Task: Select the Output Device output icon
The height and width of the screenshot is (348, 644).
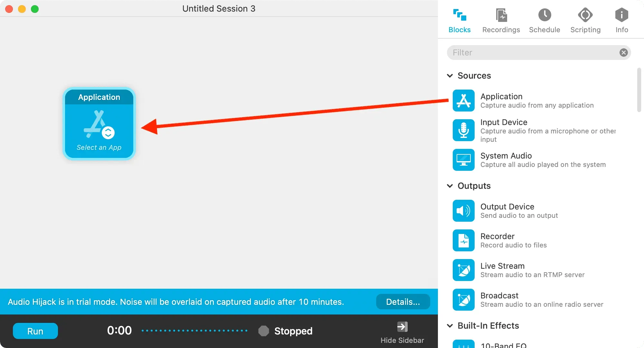Action: tap(463, 211)
